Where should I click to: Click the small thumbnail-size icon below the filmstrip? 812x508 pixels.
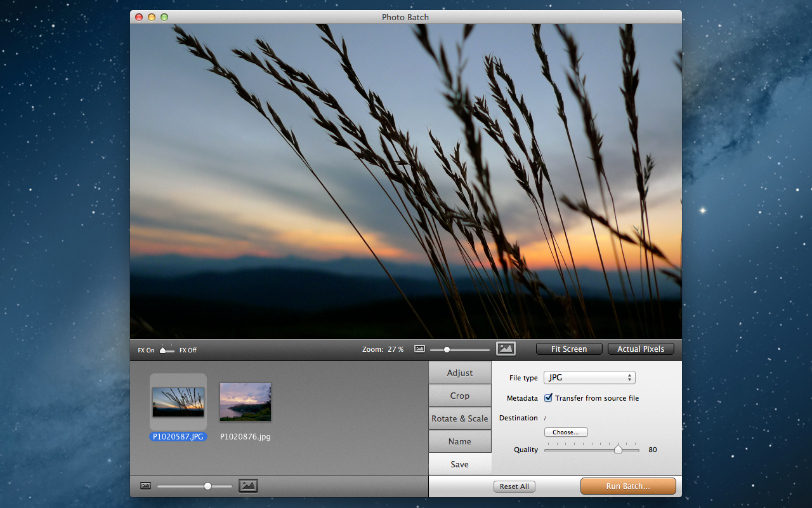point(145,485)
